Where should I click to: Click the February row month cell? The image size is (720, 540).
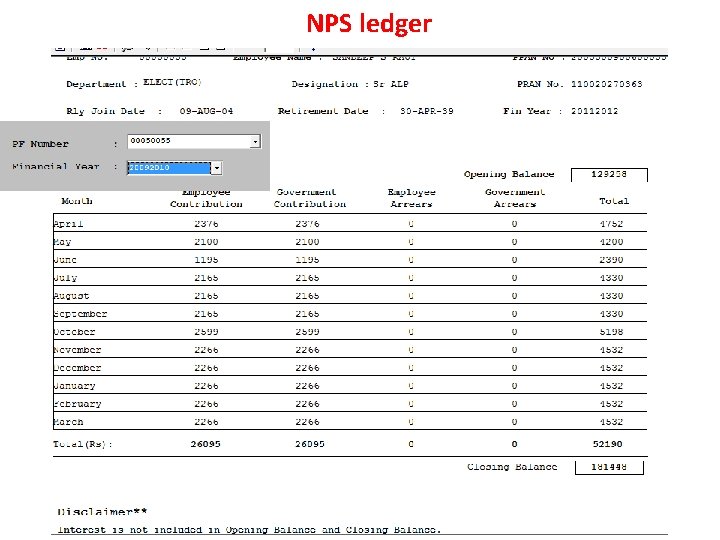click(77, 404)
